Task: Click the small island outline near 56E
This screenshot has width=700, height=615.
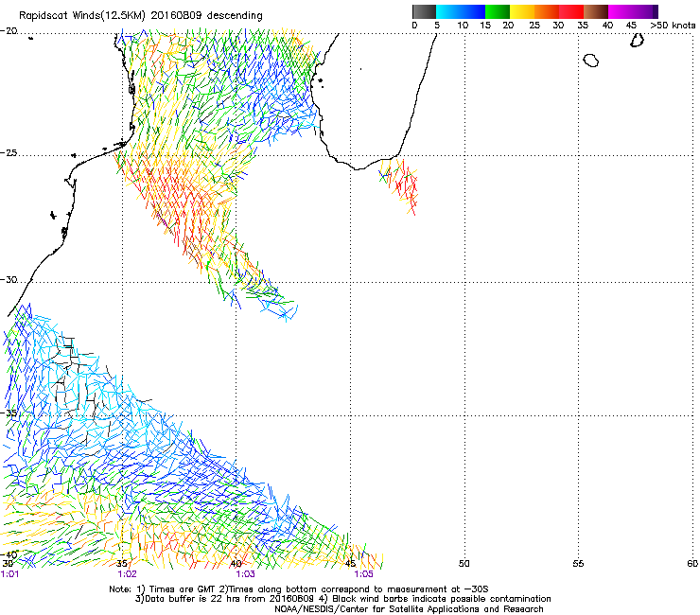Action: click(591, 60)
